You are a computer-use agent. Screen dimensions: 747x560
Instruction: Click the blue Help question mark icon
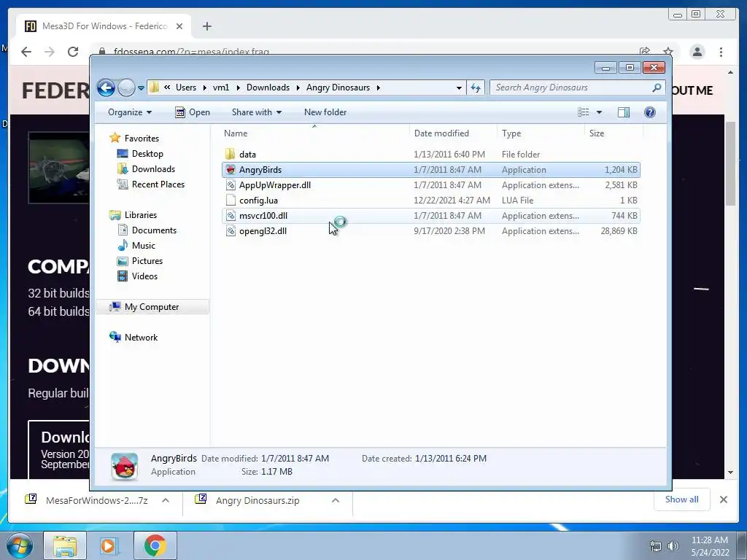click(650, 112)
